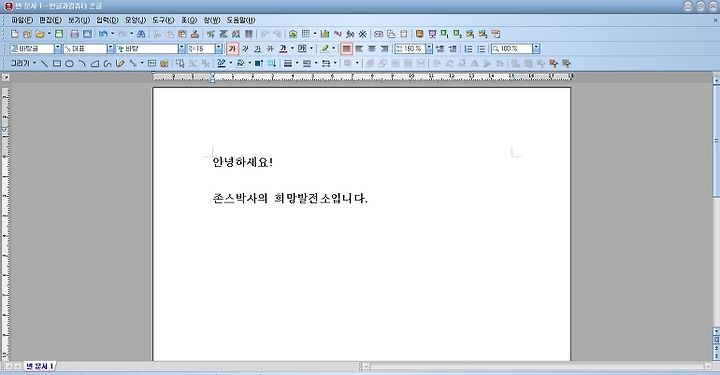Expand the arrow beside the open folder icon

(49, 34)
